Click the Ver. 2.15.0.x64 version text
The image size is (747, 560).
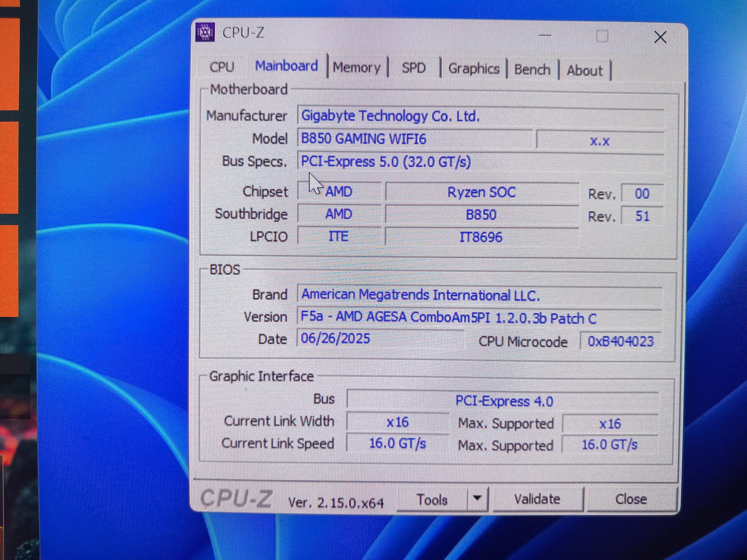pyautogui.click(x=336, y=503)
